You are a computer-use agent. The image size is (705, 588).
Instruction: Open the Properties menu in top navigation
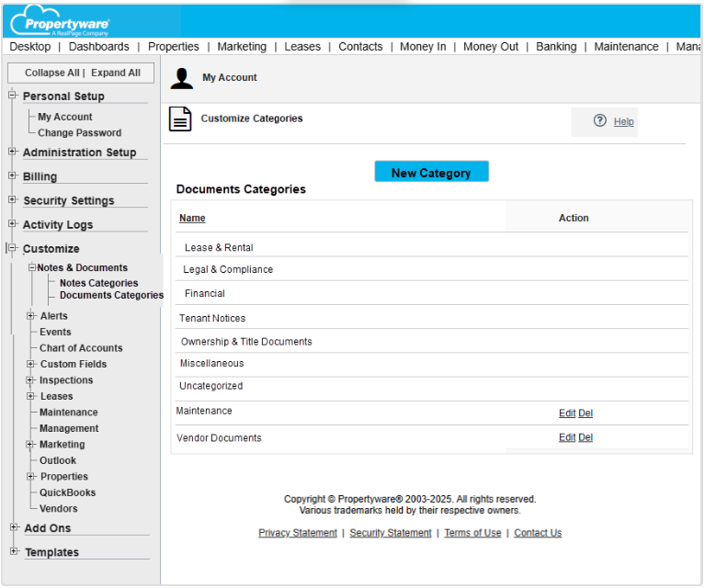(173, 47)
